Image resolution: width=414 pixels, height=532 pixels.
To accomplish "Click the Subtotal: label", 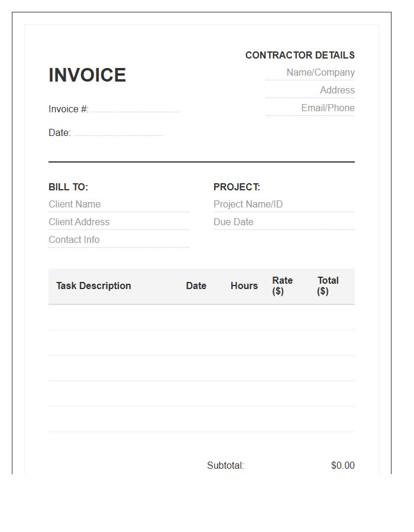I will click(x=226, y=465).
